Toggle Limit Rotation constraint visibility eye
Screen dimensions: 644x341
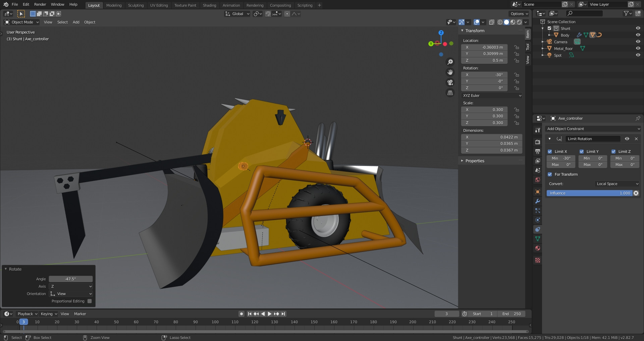click(627, 139)
